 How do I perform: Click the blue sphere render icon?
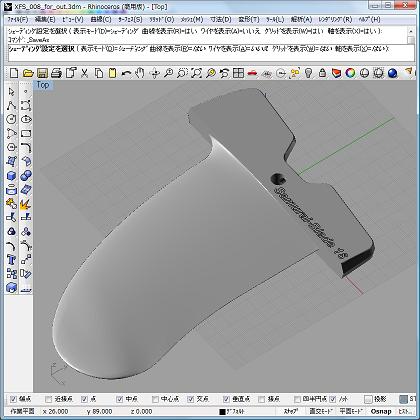pos(392,73)
